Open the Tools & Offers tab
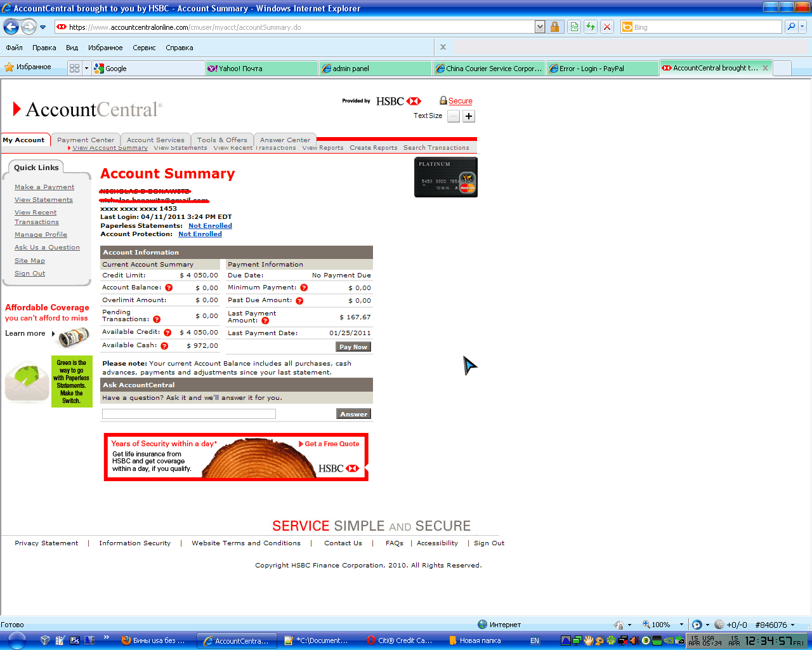Screen dimensions: 812x650 pyautogui.click(x=222, y=140)
